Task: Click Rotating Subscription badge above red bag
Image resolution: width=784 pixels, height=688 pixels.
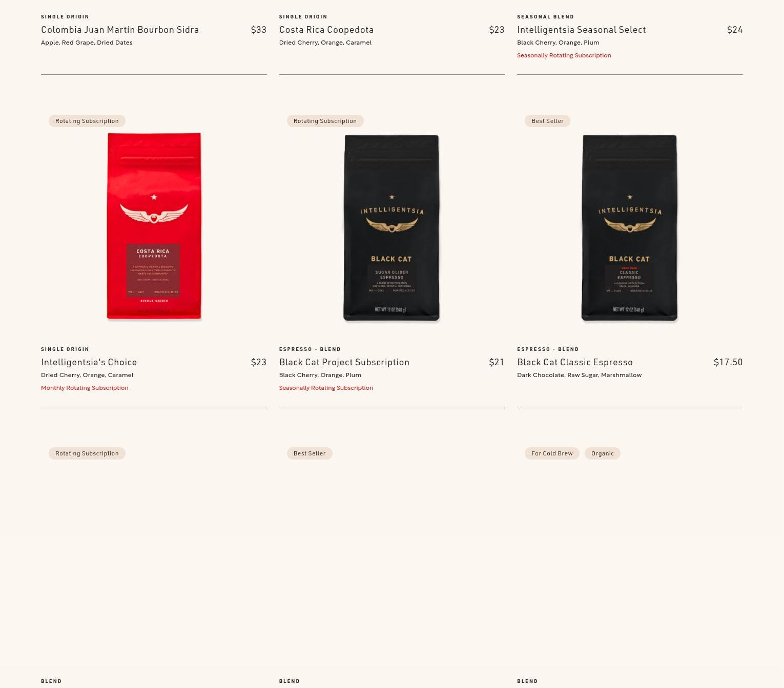Action: pos(87,121)
